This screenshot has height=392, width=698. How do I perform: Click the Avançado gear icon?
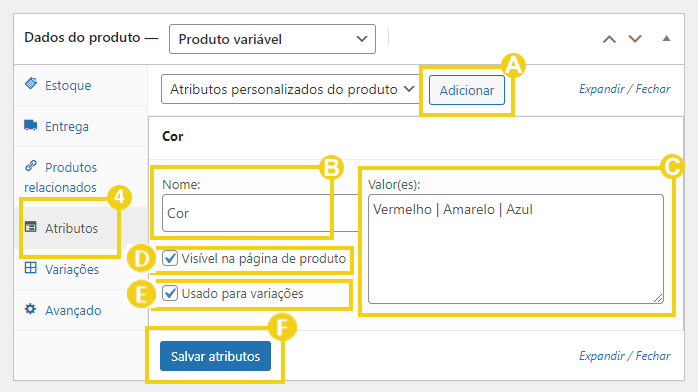click(31, 309)
